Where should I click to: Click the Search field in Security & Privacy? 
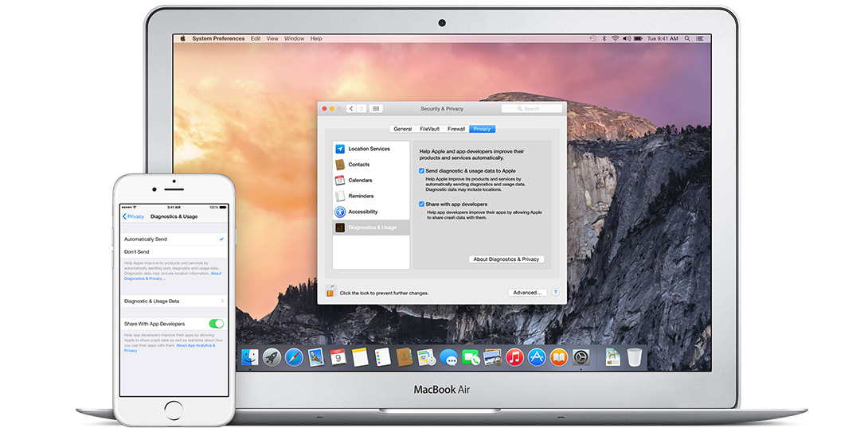point(531,108)
